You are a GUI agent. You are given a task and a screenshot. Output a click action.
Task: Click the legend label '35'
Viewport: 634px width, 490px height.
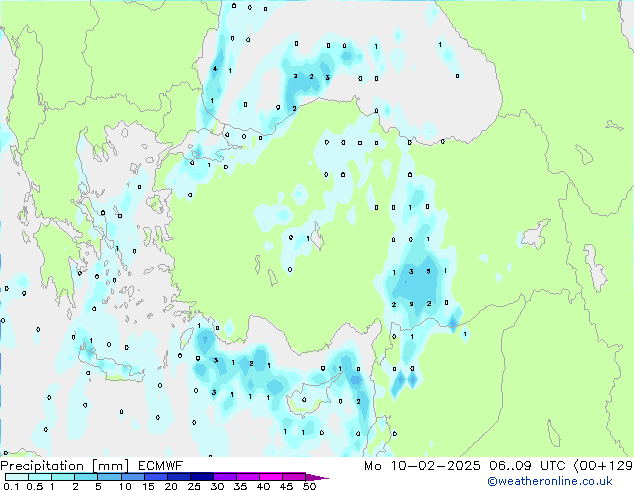[240, 486]
